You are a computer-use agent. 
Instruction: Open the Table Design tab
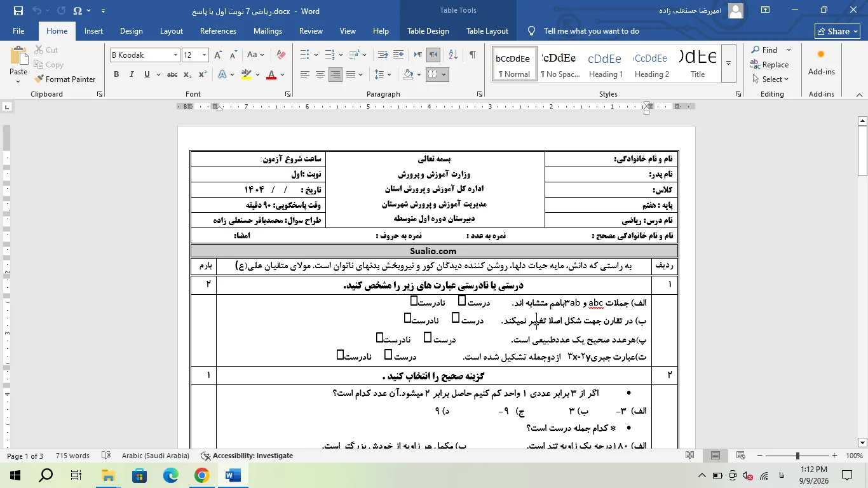click(428, 31)
